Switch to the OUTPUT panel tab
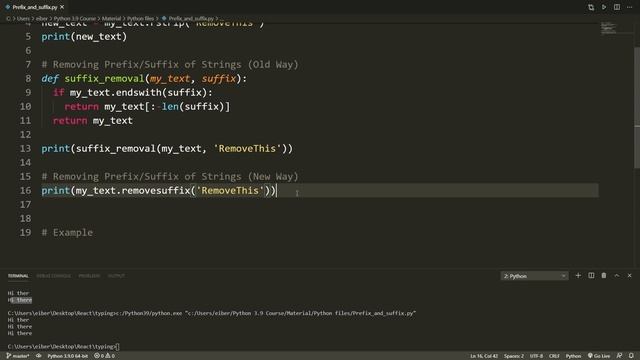The image size is (640, 360). point(116,276)
